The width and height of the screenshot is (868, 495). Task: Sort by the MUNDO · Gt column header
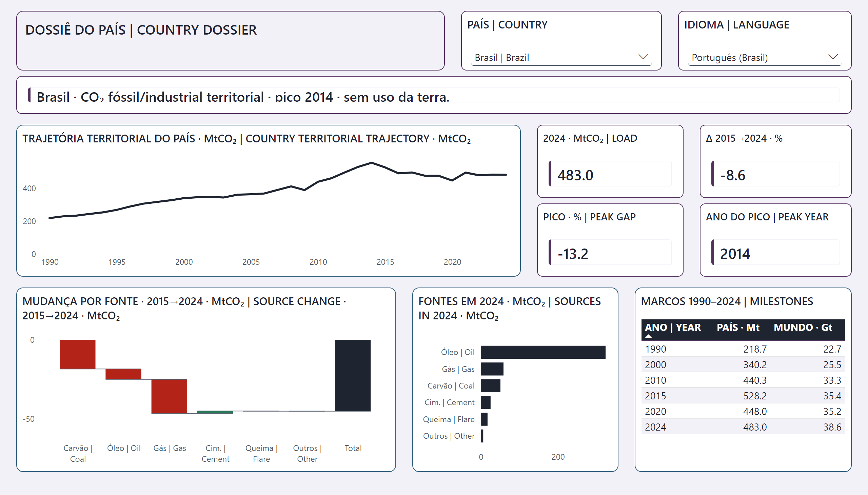pos(803,328)
